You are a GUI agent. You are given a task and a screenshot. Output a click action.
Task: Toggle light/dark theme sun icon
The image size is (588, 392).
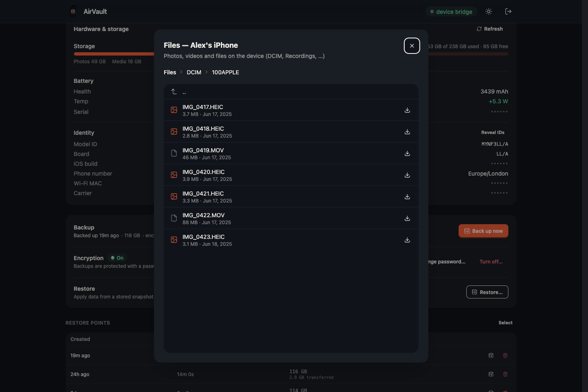(x=489, y=11)
